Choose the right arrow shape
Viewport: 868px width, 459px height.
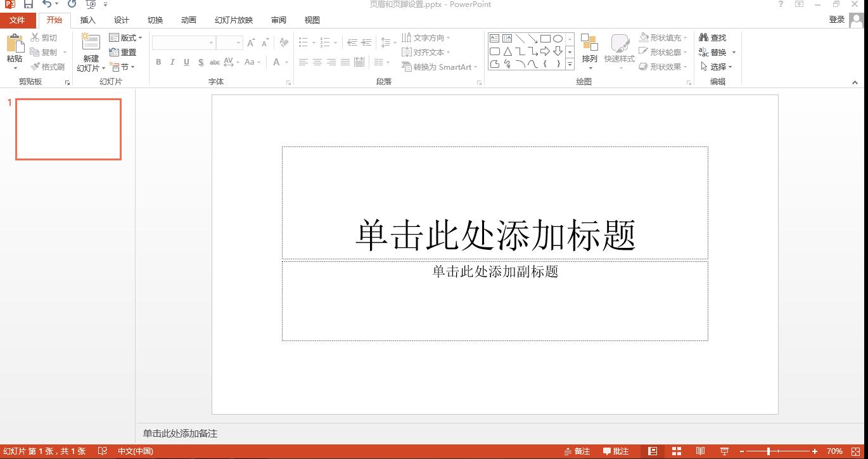tap(545, 51)
